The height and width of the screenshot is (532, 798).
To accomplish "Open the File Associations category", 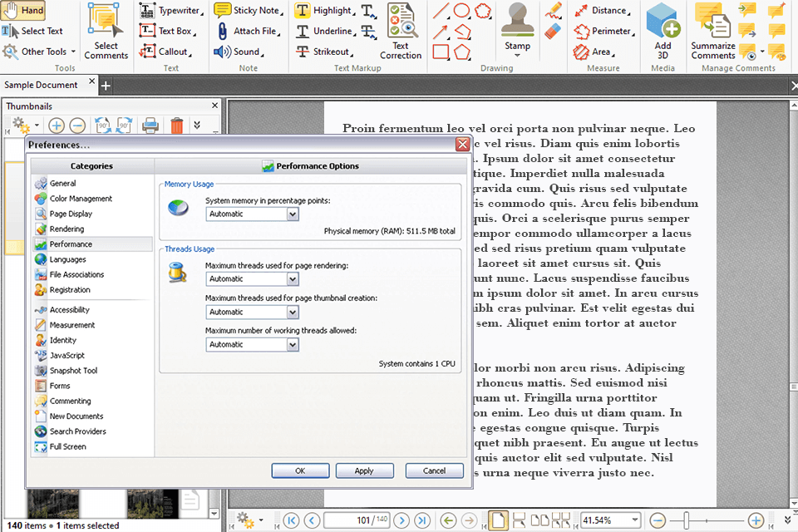I will (x=76, y=274).
